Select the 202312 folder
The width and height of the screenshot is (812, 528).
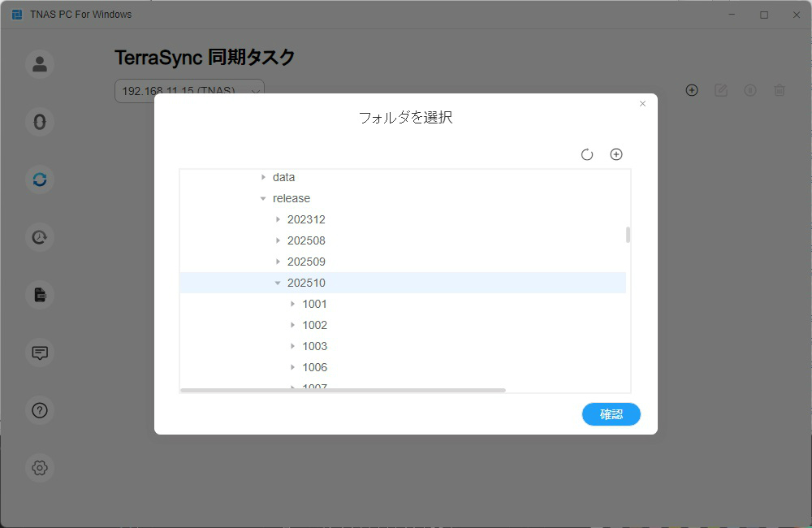point(307,219)
